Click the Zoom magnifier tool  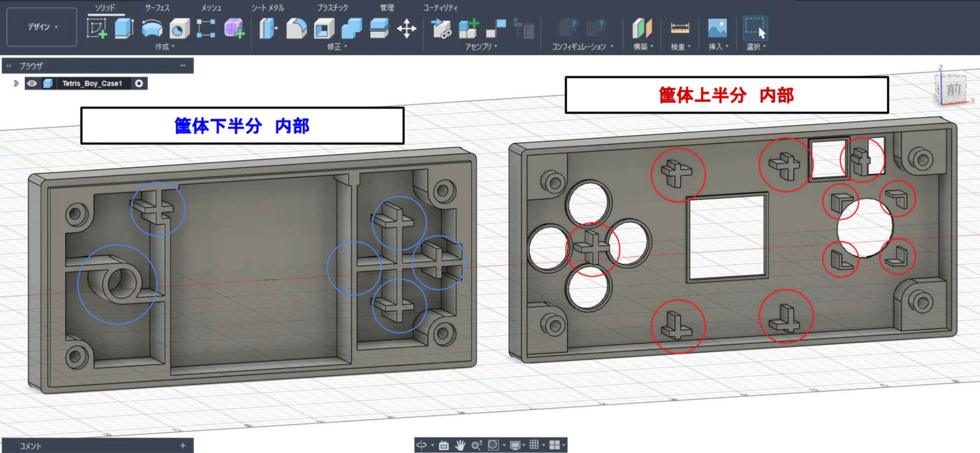point(476,445)
